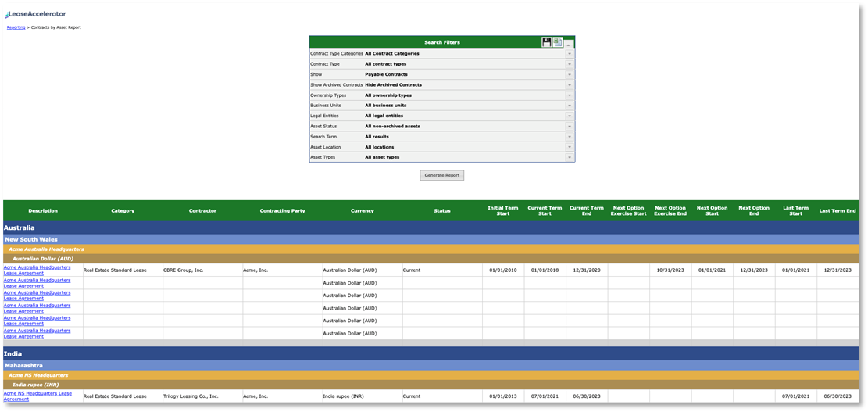Click the Last Term Start column header

click(795, 210)
